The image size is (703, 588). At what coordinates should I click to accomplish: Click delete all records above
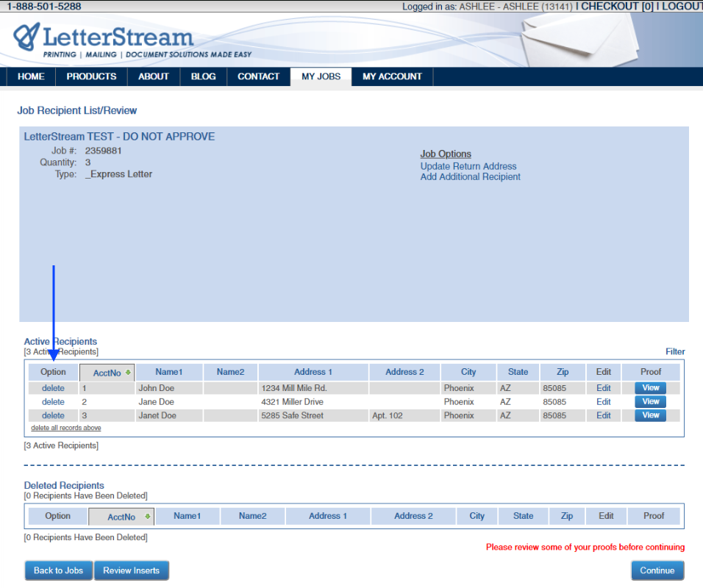[66, 428]
